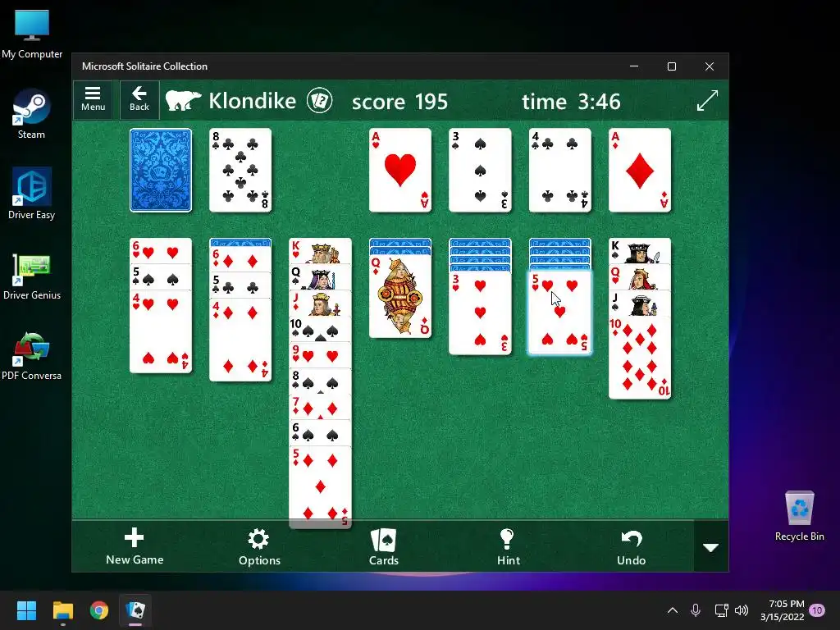Select the Recycle Bin desktop icon
The height and width of the screenshot is (630, 840).
coord(799,515)
